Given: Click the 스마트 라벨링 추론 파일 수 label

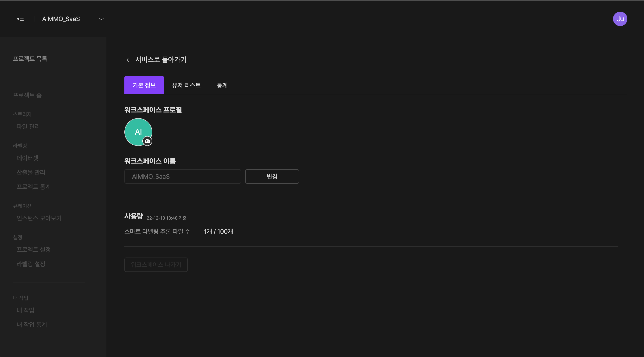Looking at the screenshot, I should (x=157, y=231).
